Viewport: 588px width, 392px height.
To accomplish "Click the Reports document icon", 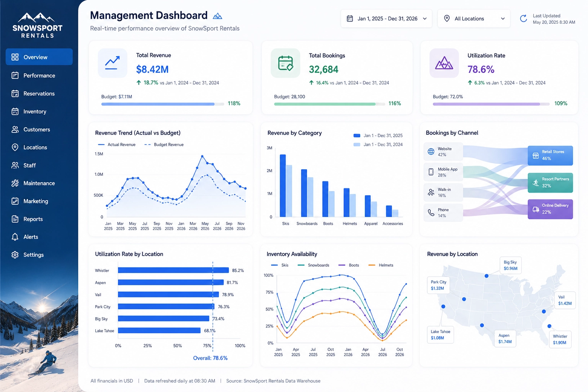I will [x=15, y=219].
